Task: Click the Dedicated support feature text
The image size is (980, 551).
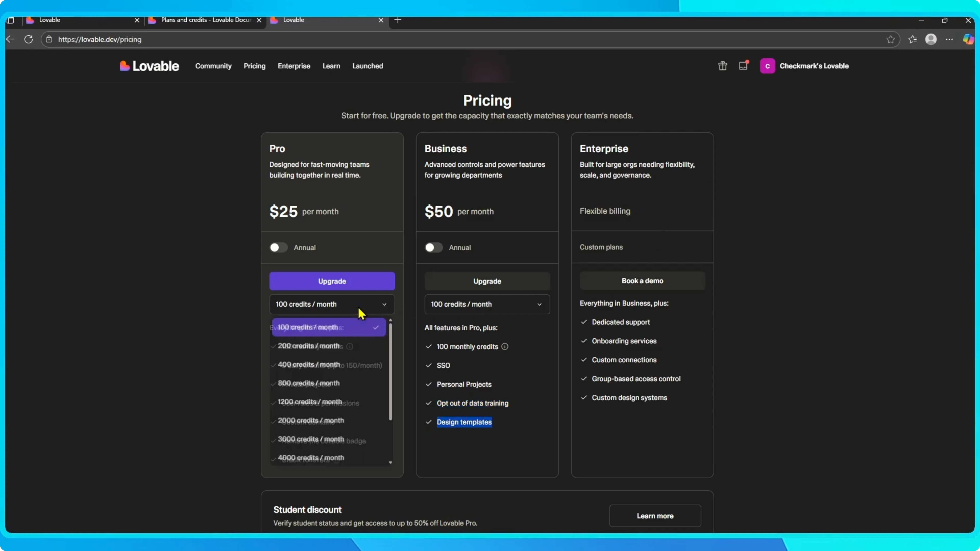Action: (x=621, y=322)
